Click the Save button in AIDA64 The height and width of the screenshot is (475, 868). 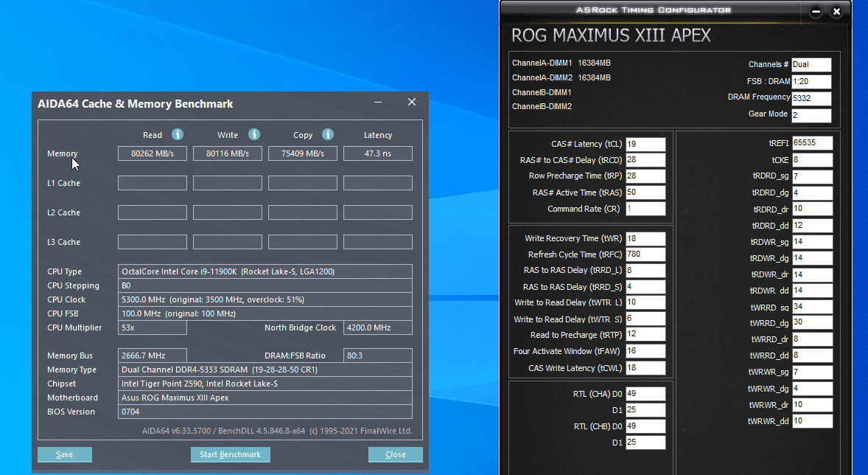[65, 454]
